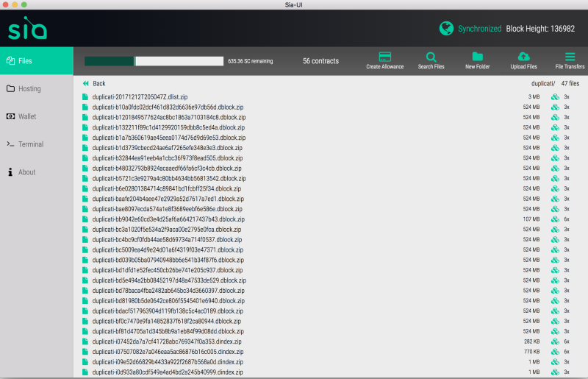
Task: Select the file starting duplicati-bd81980b5de
Action: tap(168, 300)
